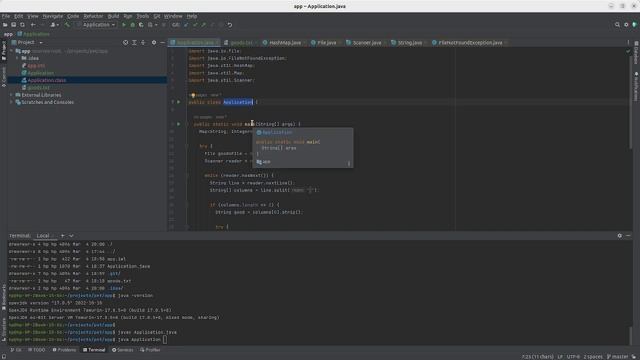
Task: Expand Scratches and Consoles node
Action: 11,102
